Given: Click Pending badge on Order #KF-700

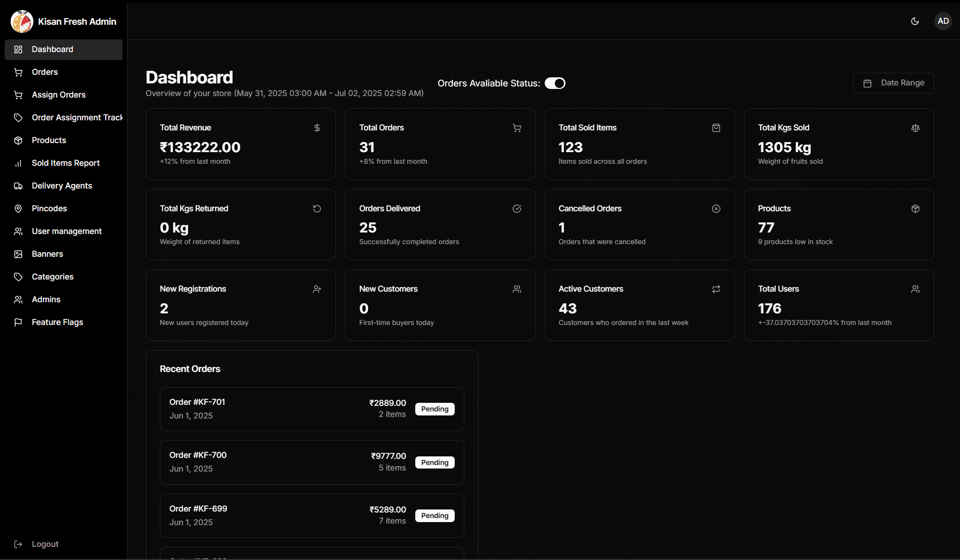Looking at the screenshot, I should point(434,462).
